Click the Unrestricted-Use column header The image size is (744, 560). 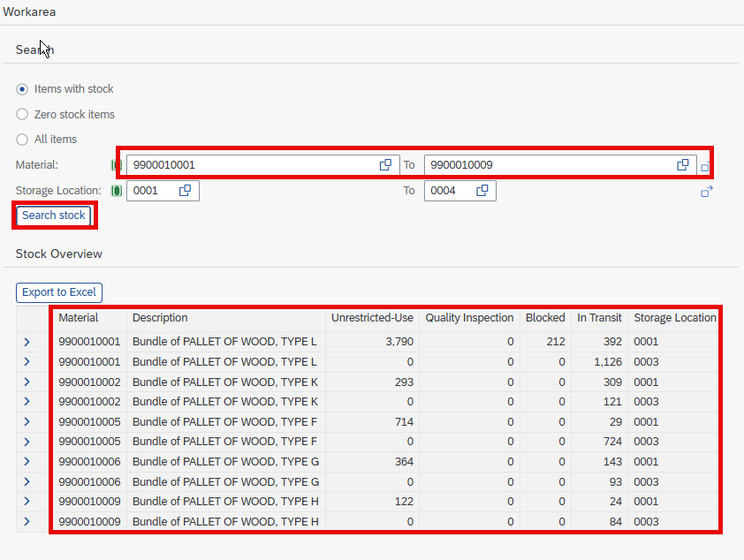[372, 318]
